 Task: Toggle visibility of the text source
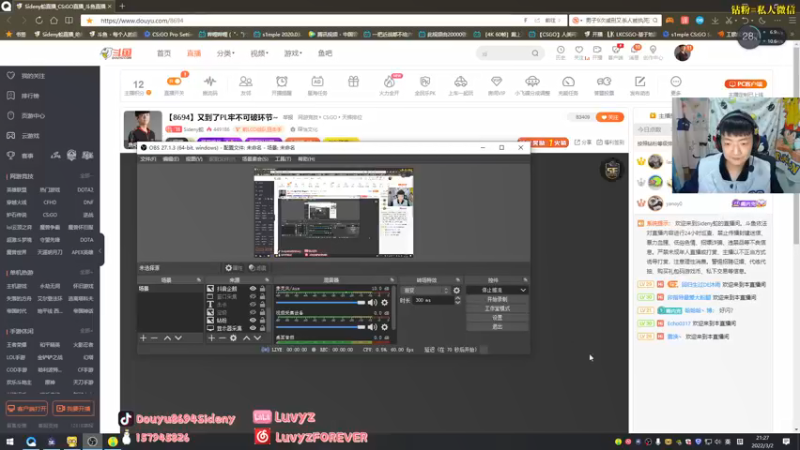tap(253, 305)
